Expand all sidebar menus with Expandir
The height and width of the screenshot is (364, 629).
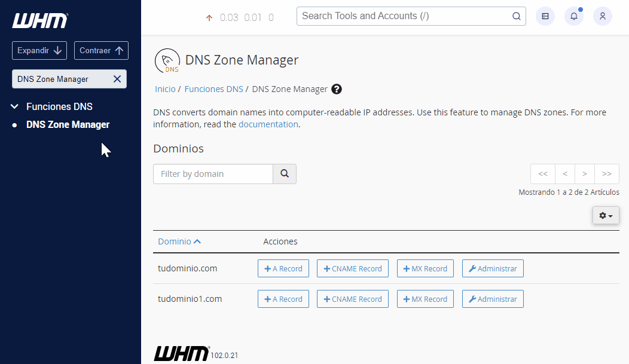(39, 51)
